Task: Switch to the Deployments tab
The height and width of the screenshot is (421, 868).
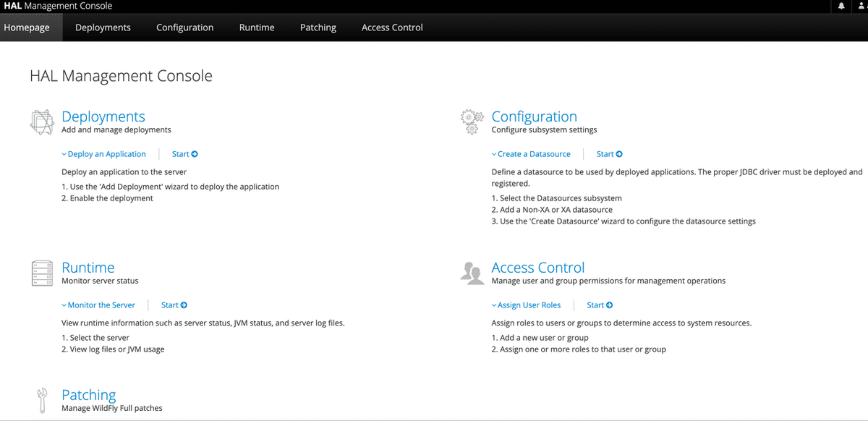Action: 103,27
